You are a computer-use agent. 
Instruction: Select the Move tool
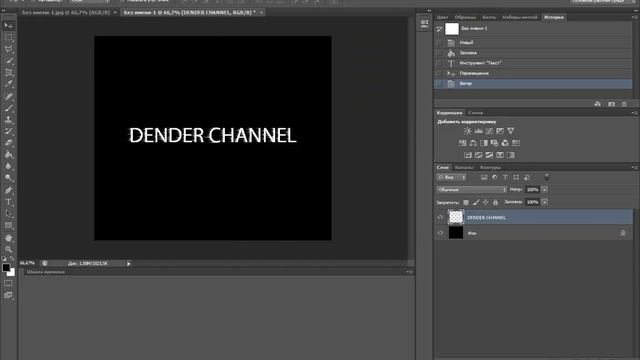coord(9,26)
